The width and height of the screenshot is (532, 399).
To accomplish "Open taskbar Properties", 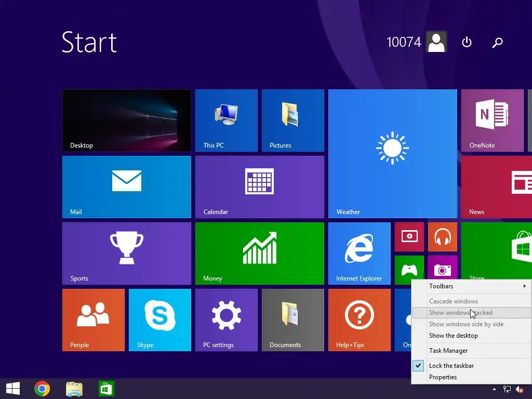I will [471, 377].
